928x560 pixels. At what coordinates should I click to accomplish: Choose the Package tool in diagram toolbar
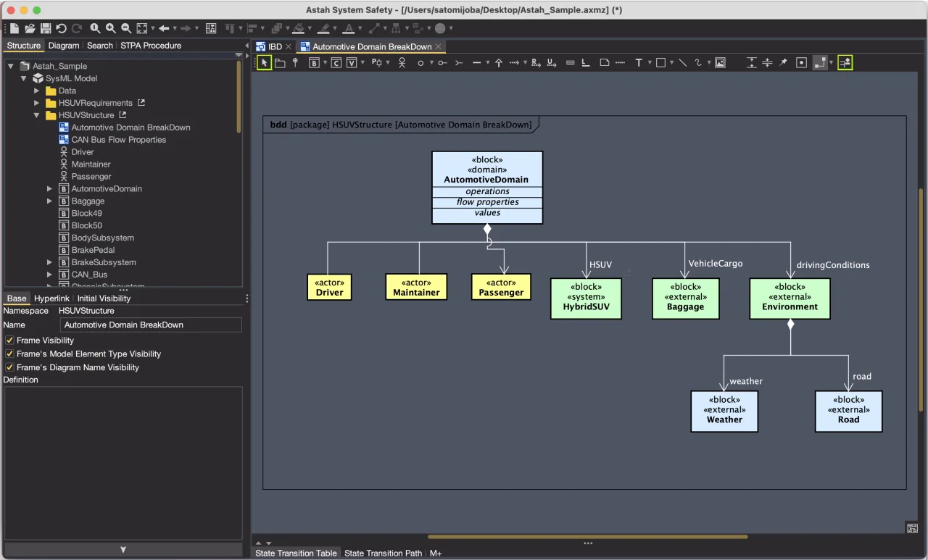tap(280, 63)
